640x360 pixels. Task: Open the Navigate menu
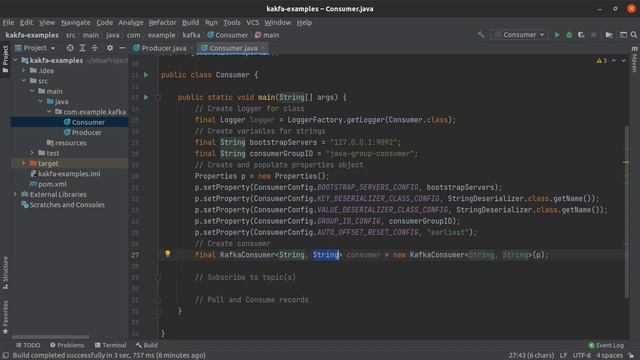point(76,22)
